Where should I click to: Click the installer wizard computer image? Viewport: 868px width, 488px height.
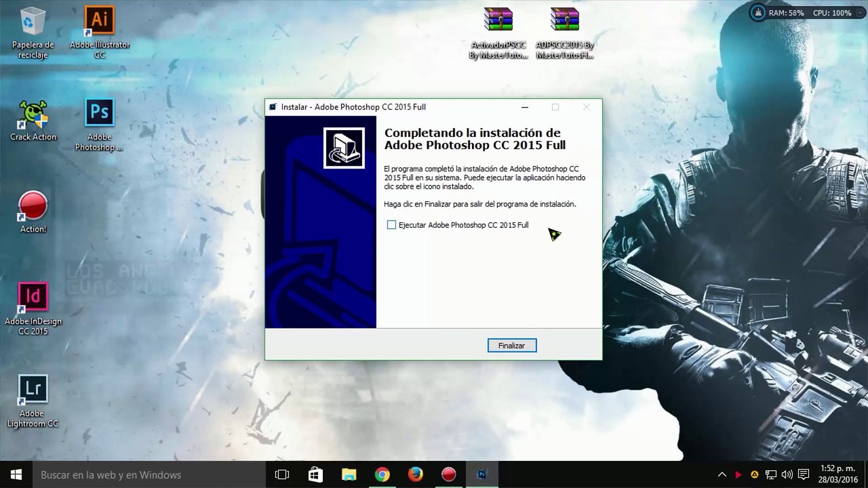344,148
